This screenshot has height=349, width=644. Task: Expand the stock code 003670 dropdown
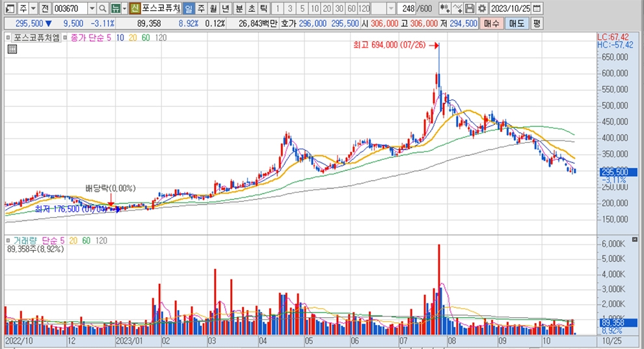click(x=90, y=8)
